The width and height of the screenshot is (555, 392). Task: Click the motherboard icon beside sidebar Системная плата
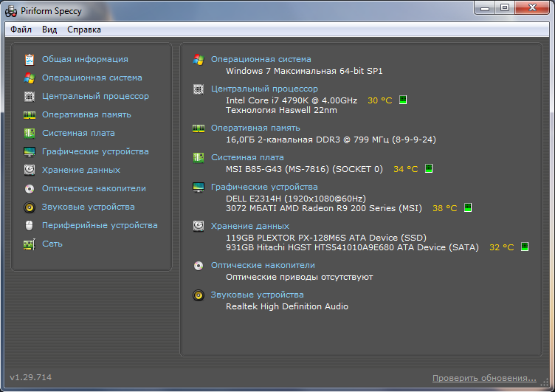(x=30, y=133)
